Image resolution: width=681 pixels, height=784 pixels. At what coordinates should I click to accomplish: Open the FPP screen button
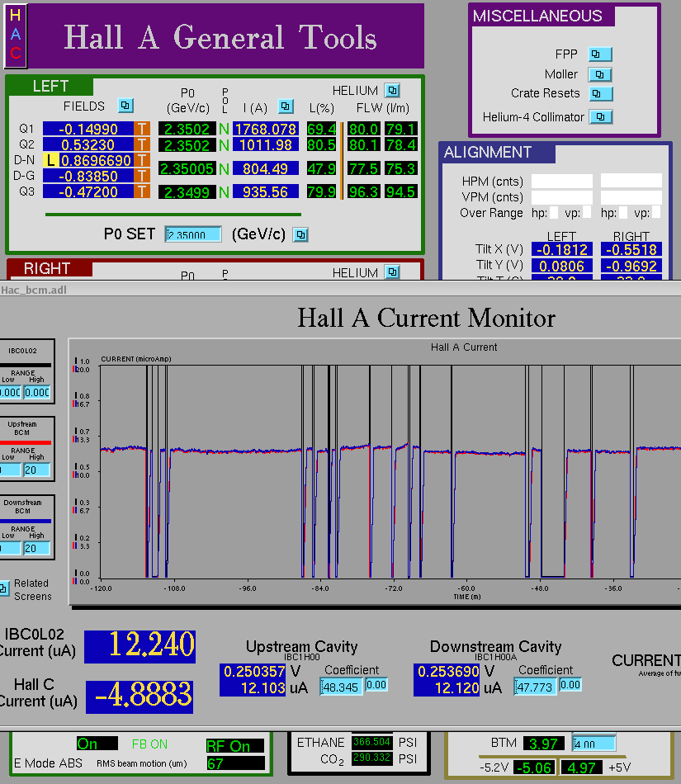[x=600, y=54]
